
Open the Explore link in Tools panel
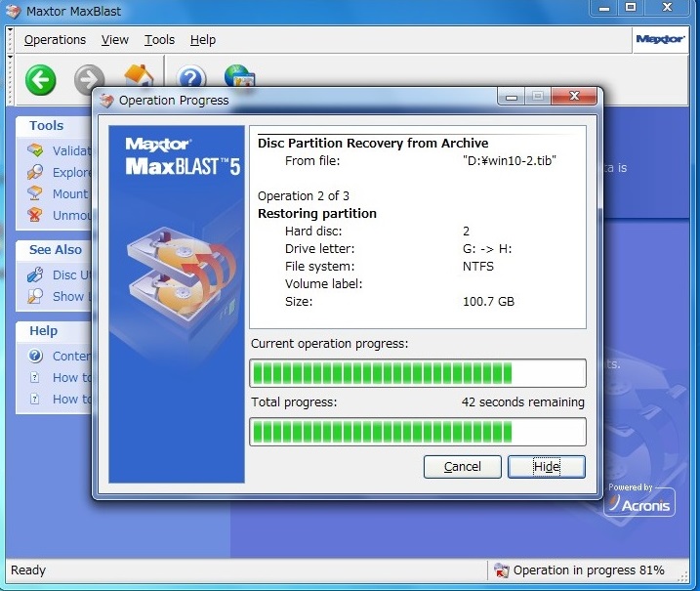tap(71, 172)
